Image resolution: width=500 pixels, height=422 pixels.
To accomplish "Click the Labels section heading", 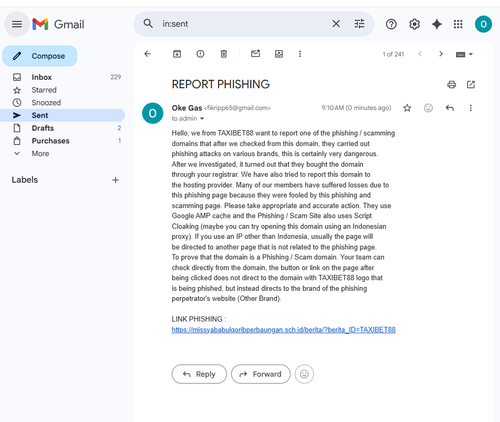I will pyautogui.click(x=25, y=180).
